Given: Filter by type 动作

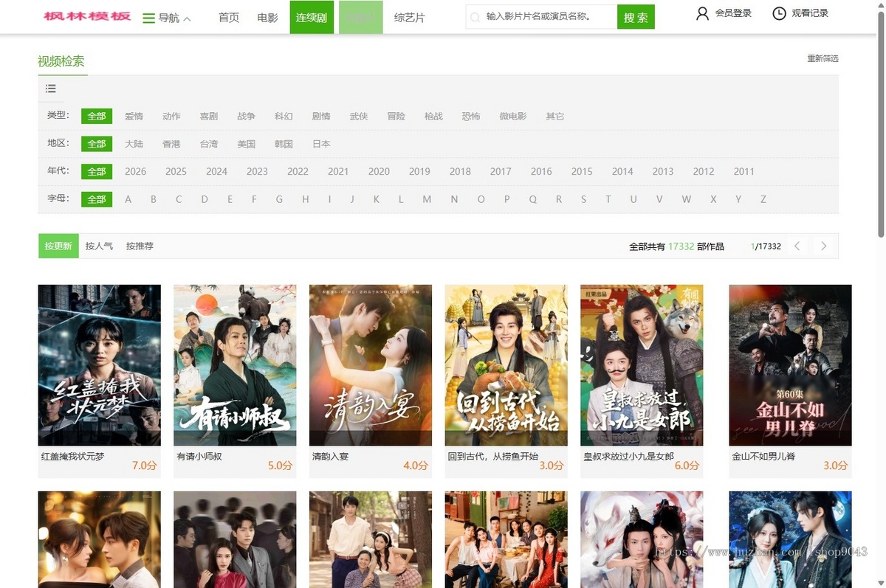Looking at the screenshot, I should [x=171, y=117].
